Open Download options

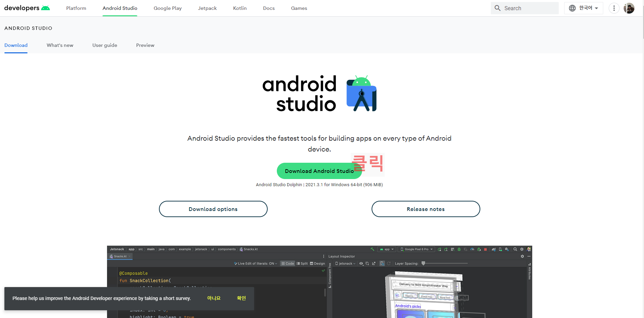[213, 209]
